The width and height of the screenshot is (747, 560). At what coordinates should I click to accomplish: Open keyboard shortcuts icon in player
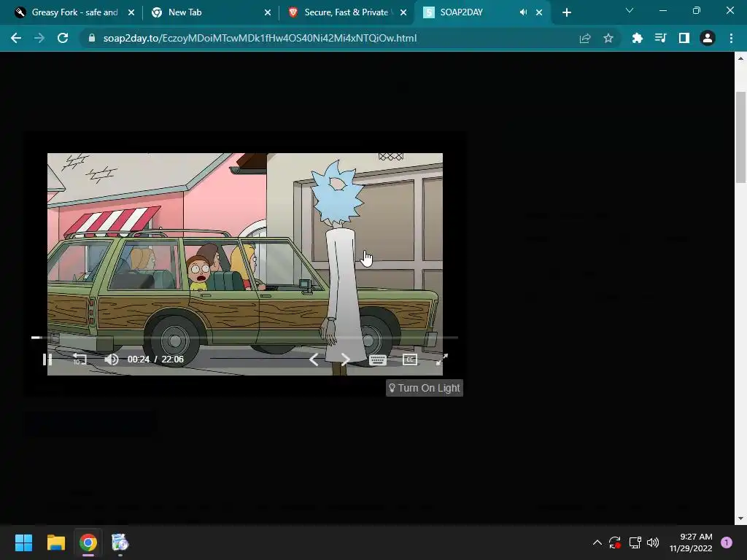tap(378, 359)
